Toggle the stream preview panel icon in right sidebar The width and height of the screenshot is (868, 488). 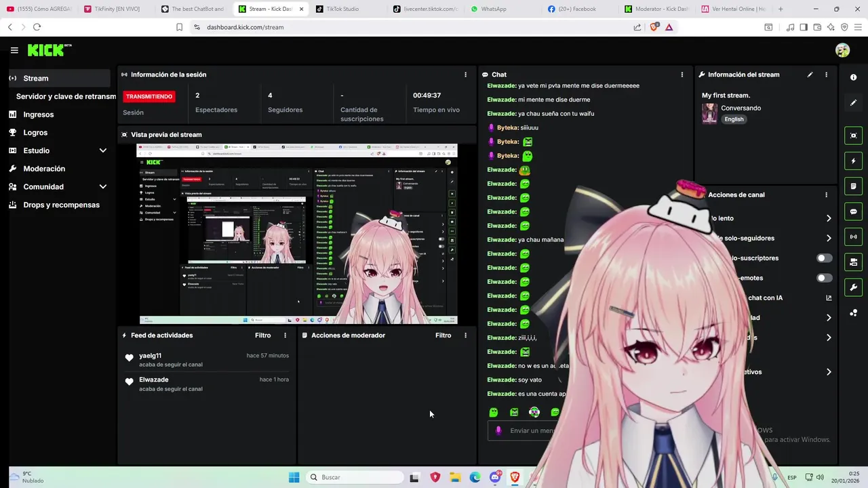[853, 136]
